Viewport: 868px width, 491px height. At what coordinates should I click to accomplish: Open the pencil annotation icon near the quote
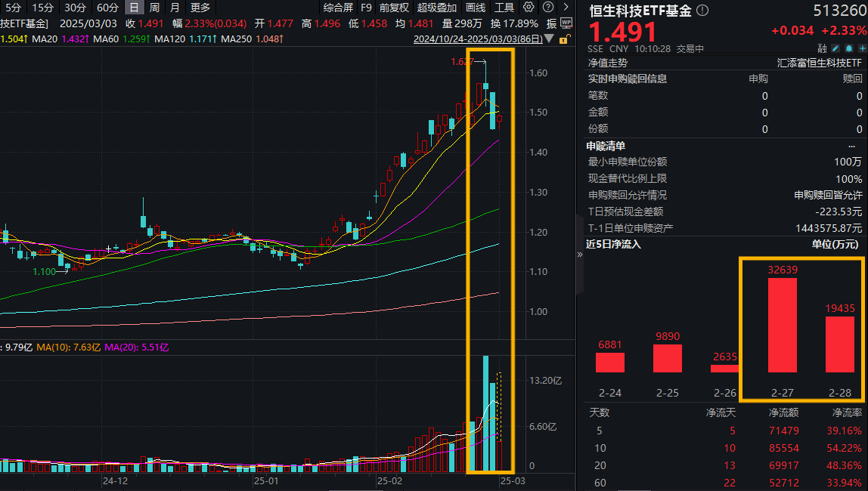click(835, 47)
